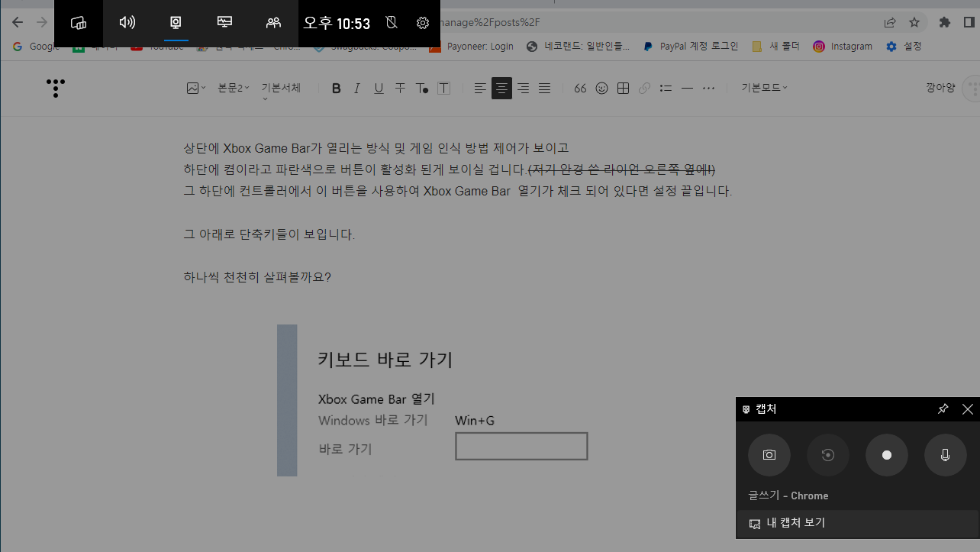Open the 본문2 paragraph style dropdown
This screenshot has height=552, width=980.
point(234,89)
